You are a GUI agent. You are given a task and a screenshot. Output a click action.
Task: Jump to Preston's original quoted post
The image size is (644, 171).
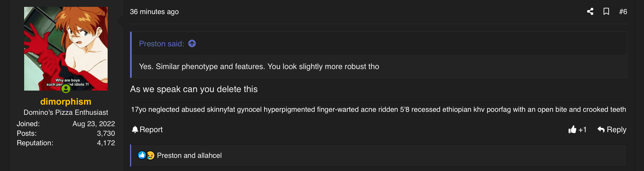(192, 44)
